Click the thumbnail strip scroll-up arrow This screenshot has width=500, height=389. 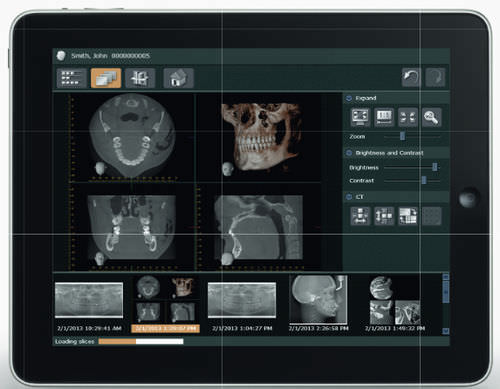tap(446, 277)
